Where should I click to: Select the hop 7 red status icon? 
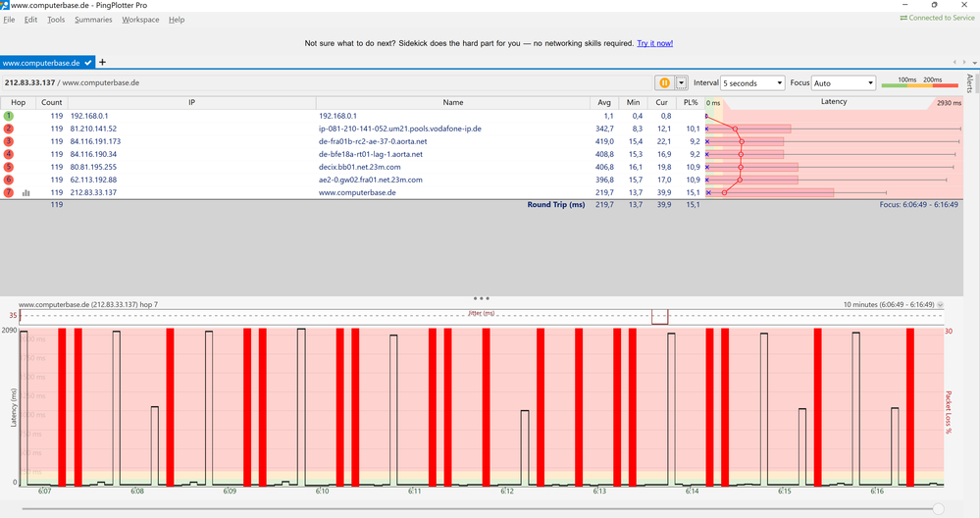[x=8, y=192]
